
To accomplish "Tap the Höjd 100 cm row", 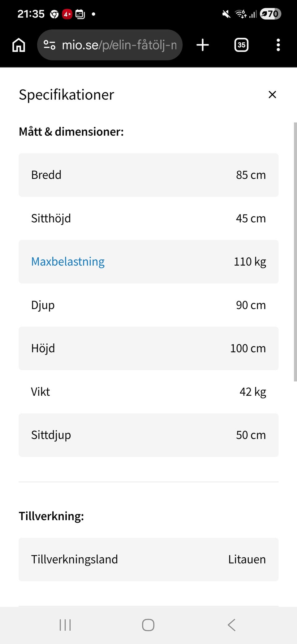I will point(148,348).
